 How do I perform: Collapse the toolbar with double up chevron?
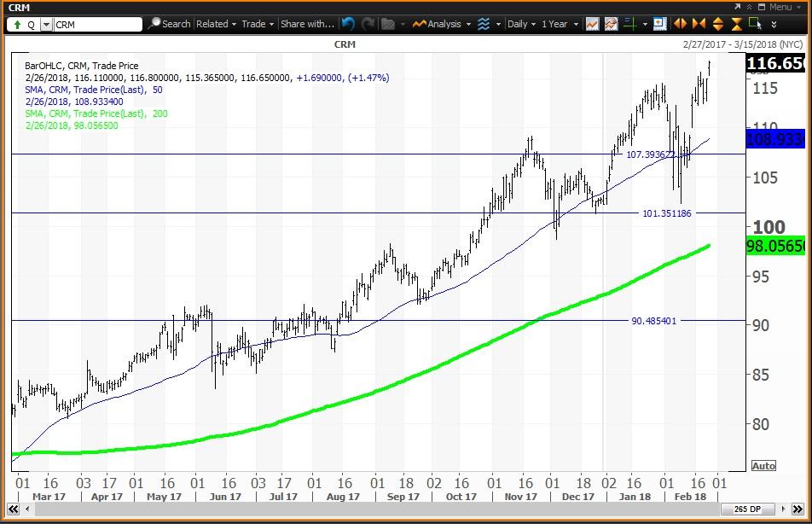tap(749, 7)
